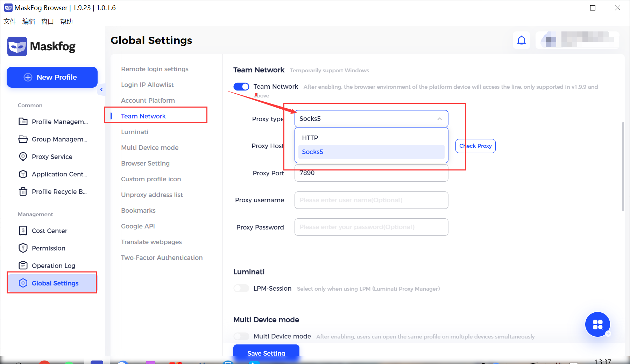The width and height of the screenshot is (630, 364).
Task: Open Permission page
Action: pos(53,248)
